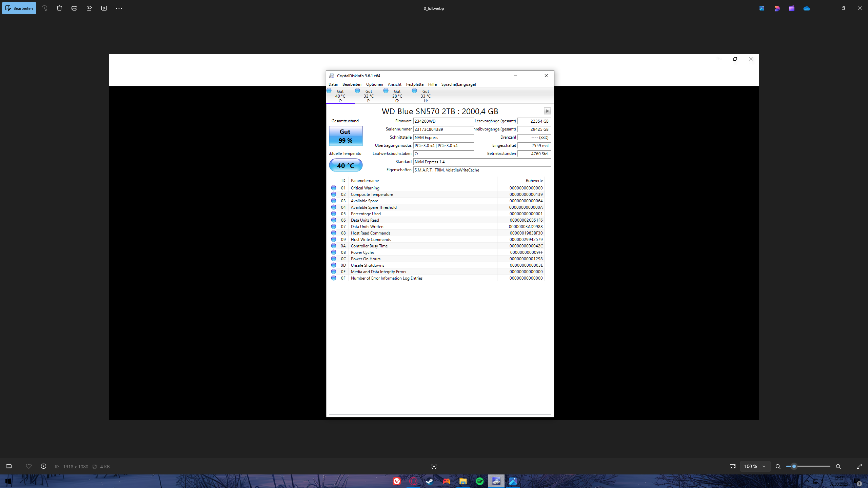This screenshot has width=868, height=488.
Task: Click the Microsoft Designer icon
Action: point(777,8)
